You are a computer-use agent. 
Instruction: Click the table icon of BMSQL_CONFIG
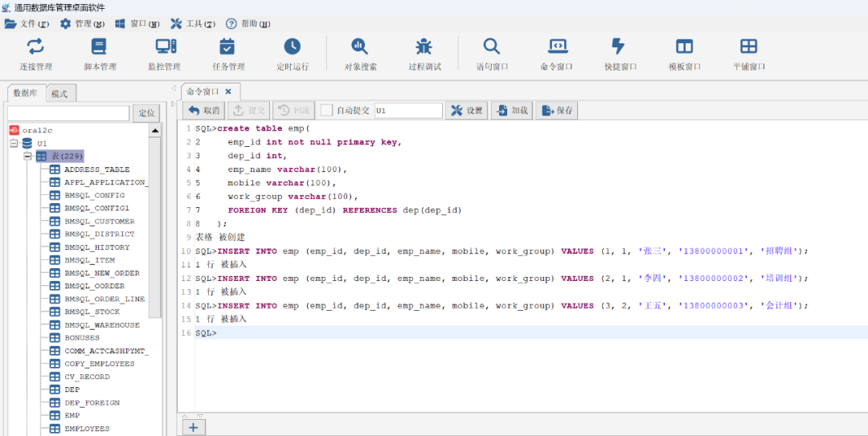click(55, 195)
